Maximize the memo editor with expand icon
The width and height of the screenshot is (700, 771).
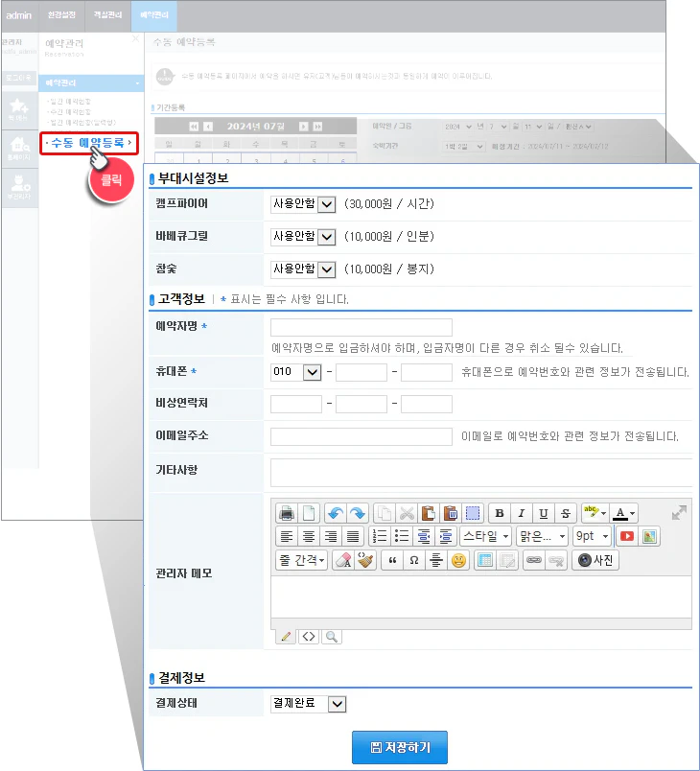679,513
